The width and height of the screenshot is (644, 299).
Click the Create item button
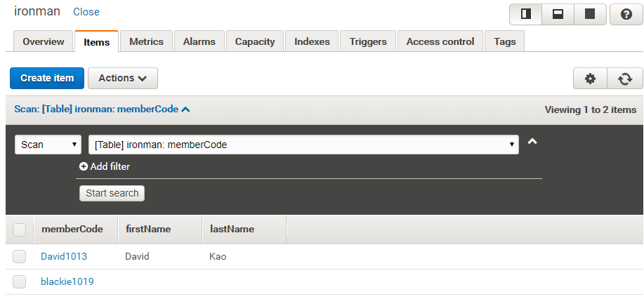click(x=47, y=79)
